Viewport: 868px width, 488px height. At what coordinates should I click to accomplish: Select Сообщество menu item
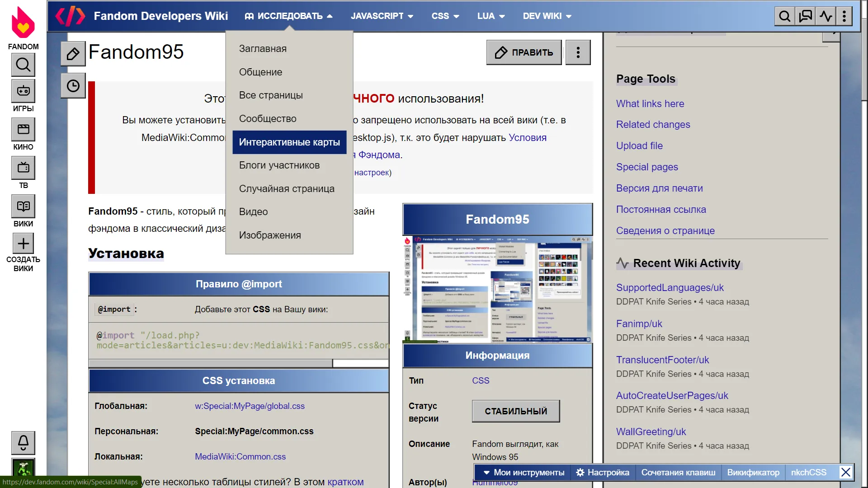(x=289, y=118)
